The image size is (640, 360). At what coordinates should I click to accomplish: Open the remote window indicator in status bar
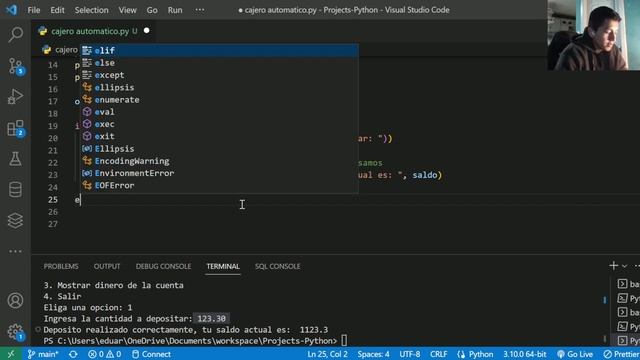11,354
